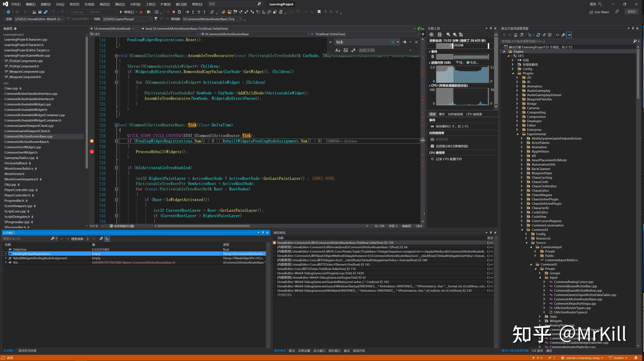Click the Step Over icon

tap(199, 12)
